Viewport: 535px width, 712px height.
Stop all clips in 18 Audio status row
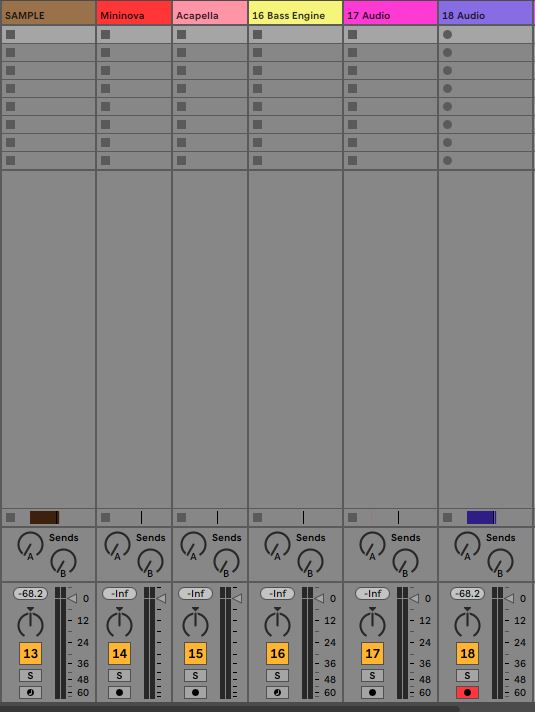(x=447, y=517)
